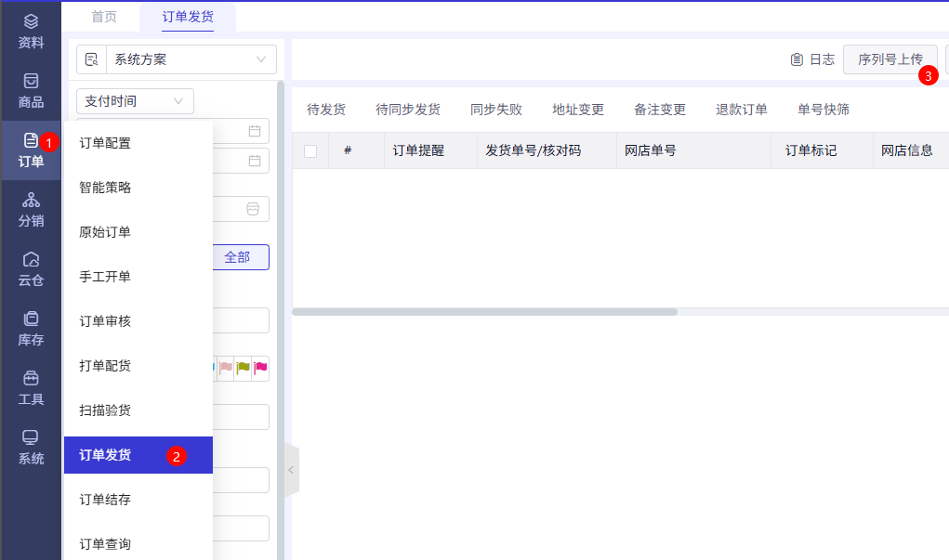This screenshot has width=949, height=560.
Task: Choose 智能策略 from the order menu
Action: click(x=138, y=188)
